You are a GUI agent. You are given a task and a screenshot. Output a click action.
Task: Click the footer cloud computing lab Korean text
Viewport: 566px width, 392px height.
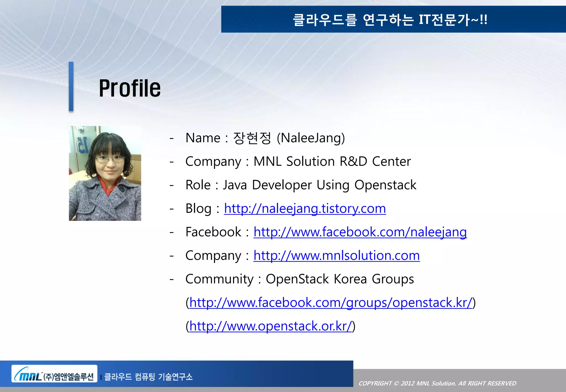click(x=148, y=377)
